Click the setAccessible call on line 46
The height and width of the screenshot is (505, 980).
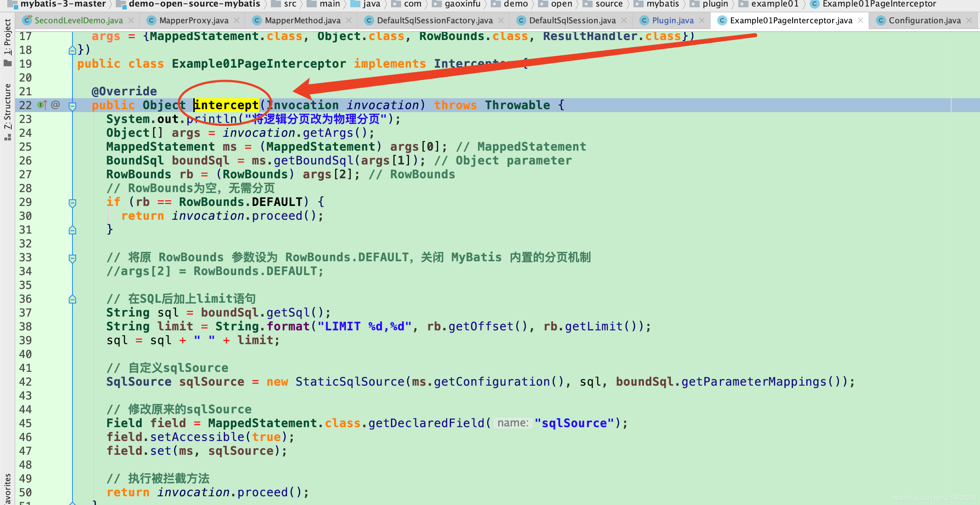click(x=197, y=437)
